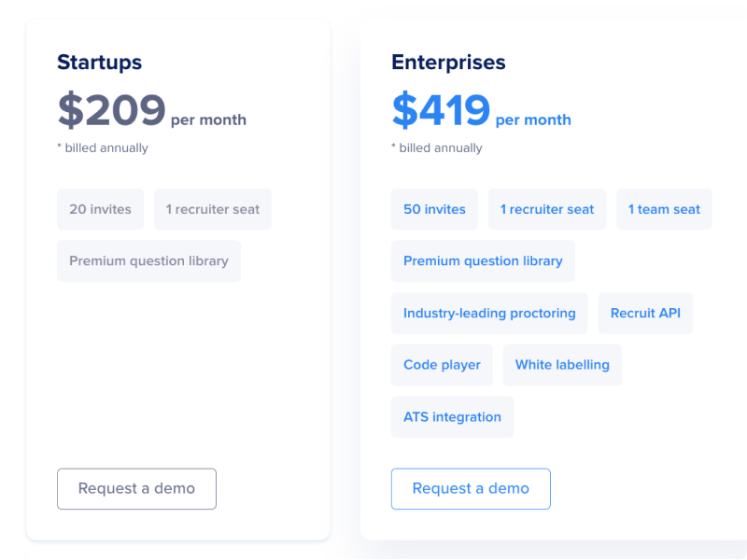Click the White labelling feature tag
Viewport: 747px width, 560px height.
(x=562, y=365)
